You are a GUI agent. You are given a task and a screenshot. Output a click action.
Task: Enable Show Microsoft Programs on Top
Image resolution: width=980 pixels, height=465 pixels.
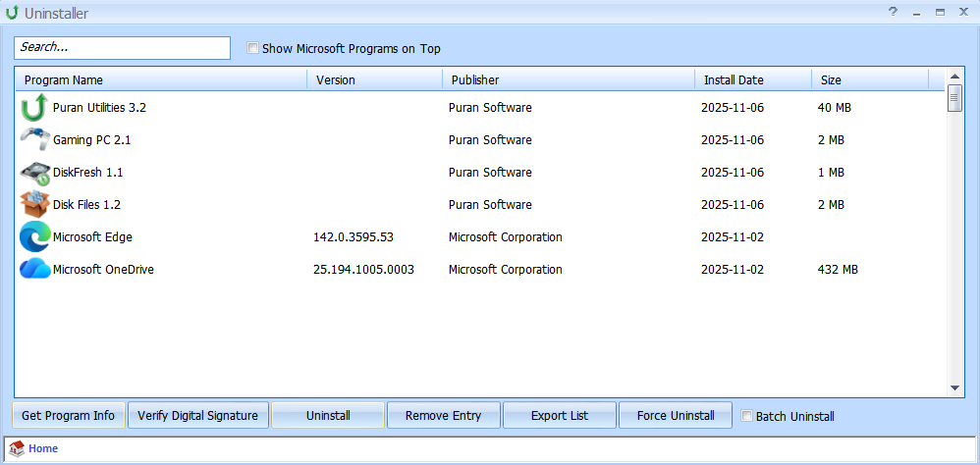[253, 48]
